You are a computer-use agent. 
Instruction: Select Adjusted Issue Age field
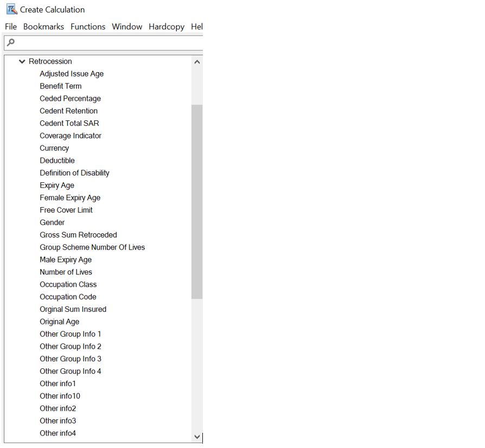pyautogui.click(x=72, y=74)
